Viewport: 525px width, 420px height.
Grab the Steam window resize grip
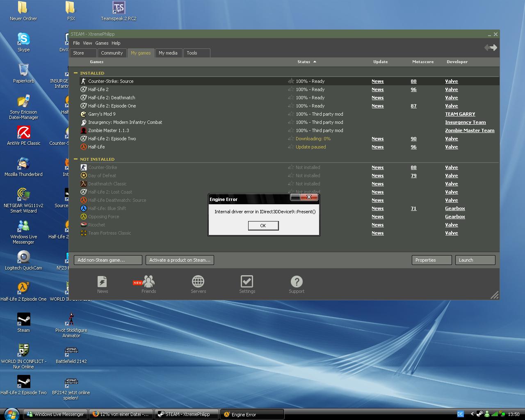pyautogui.click(x=495, y=295)
